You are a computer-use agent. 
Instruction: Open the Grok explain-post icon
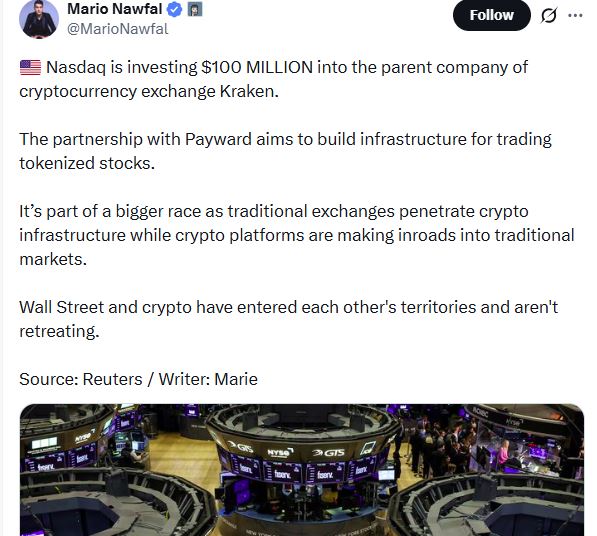click(x=549, y=16)
